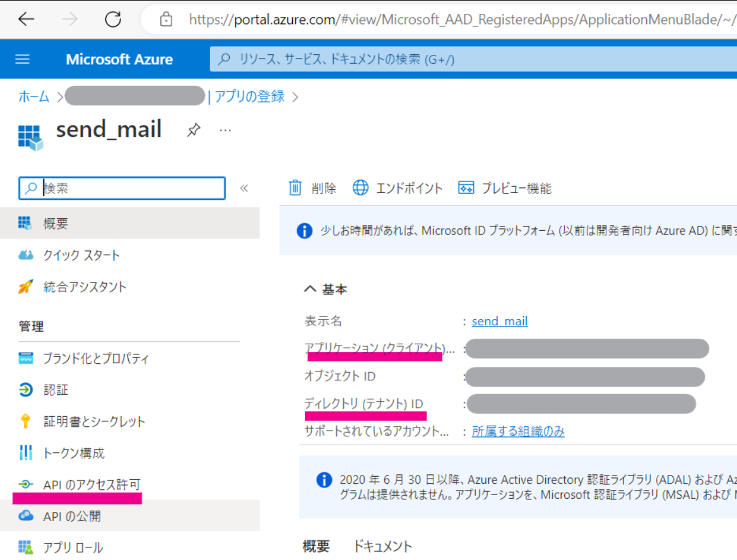Click サポートされているアカウント label

(x=377, y=431)
